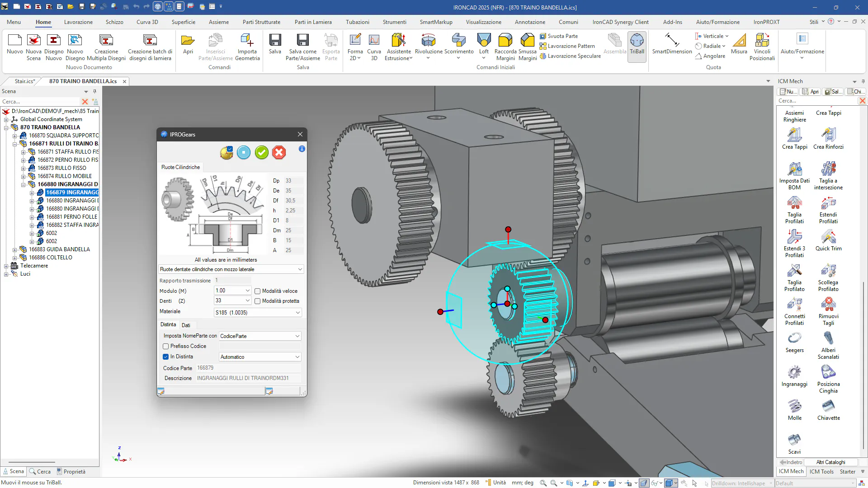Open the Materiale S185 dropdown
868x488 pixels.
click(297, 313)
